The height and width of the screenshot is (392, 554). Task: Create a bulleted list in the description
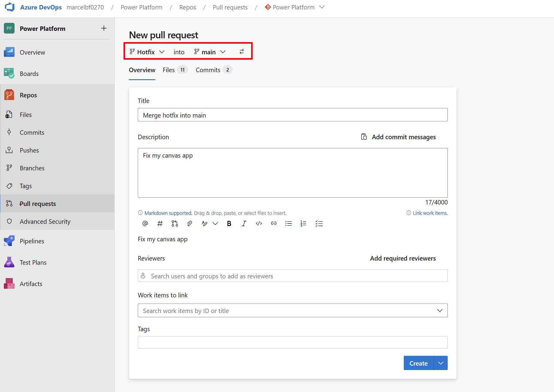pos(288,223)
